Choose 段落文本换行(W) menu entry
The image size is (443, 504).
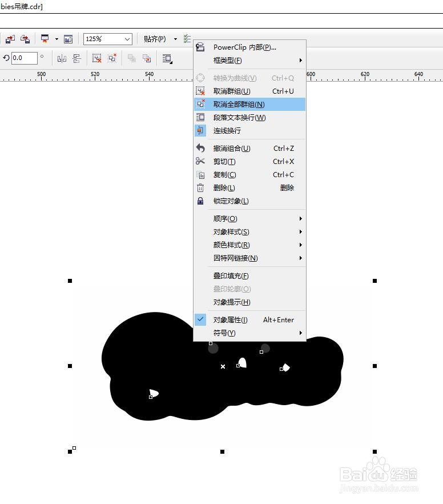click(249, 118)
